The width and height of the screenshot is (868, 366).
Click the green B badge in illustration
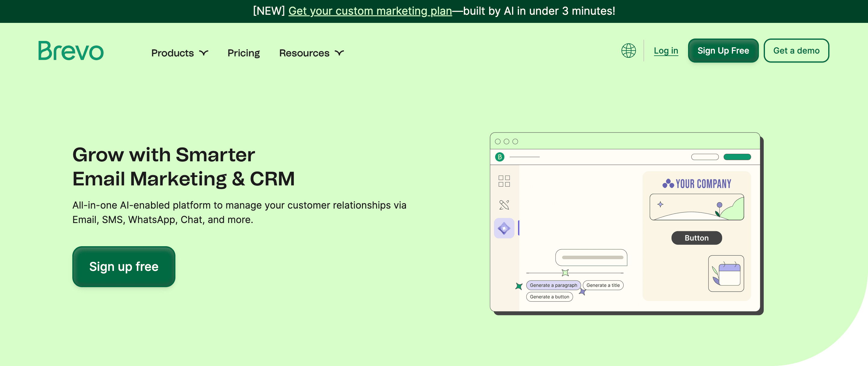pyautogui.click(x=500, y=157)
